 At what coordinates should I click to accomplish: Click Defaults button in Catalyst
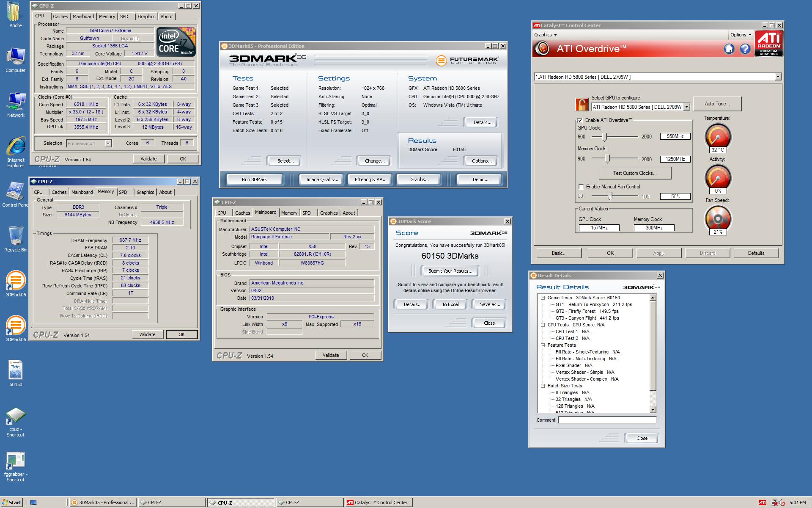coord(756,253)
